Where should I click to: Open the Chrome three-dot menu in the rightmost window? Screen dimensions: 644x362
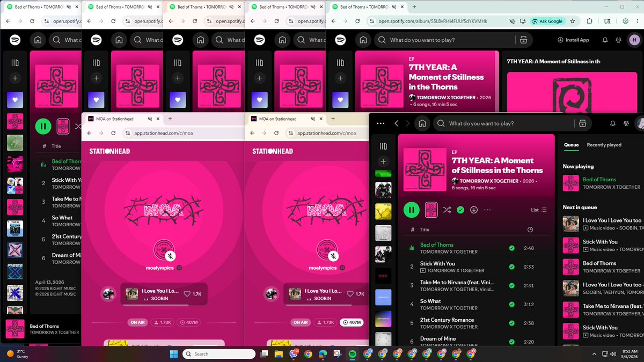pyautogui.click(x=638, y=21)
